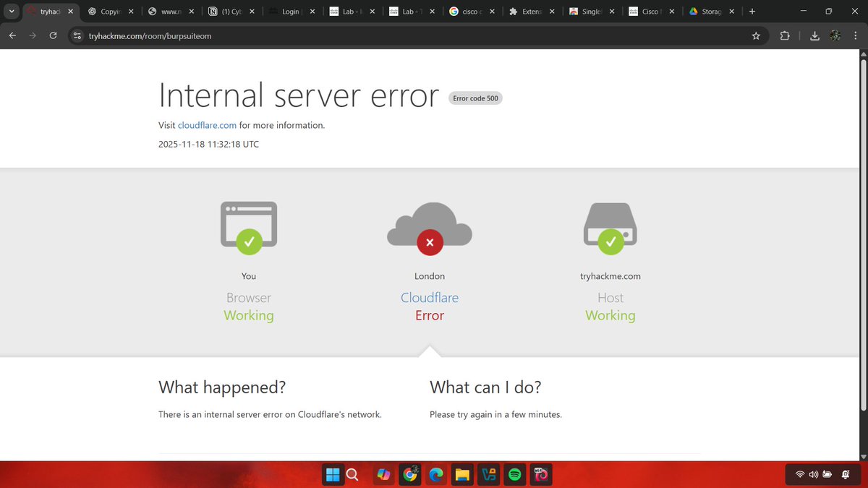Click inside the address bar
The width and height of the screenshot is (868, 488).
217,35
